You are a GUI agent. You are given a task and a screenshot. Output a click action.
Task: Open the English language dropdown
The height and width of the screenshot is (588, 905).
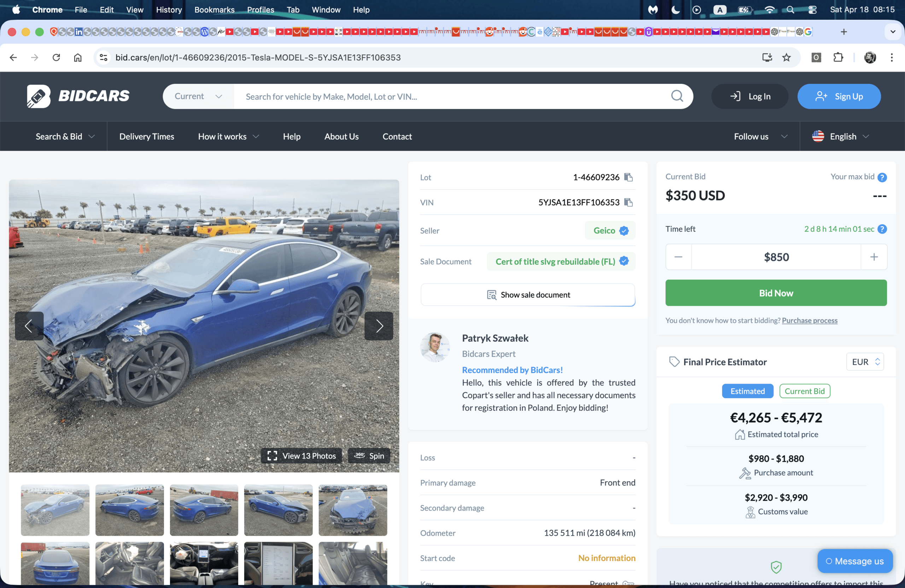coord(841,136)
